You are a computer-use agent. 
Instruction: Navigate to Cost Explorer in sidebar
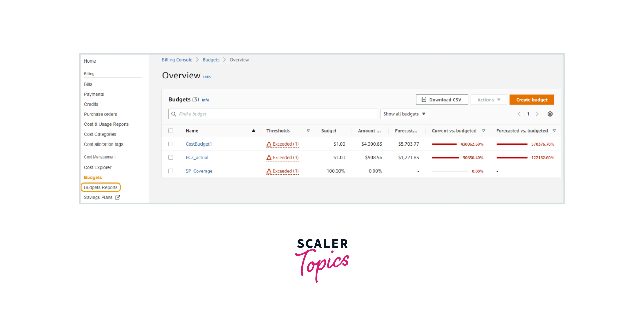pyautogui.click(x=98, y=167)
